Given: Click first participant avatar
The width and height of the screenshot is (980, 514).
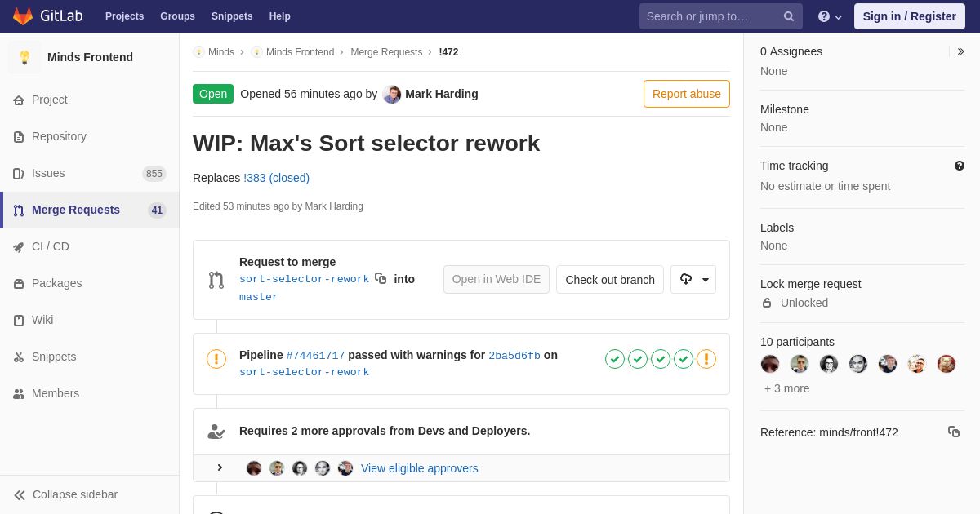Looking at the screenshot, I should click(x=770, y=364).
